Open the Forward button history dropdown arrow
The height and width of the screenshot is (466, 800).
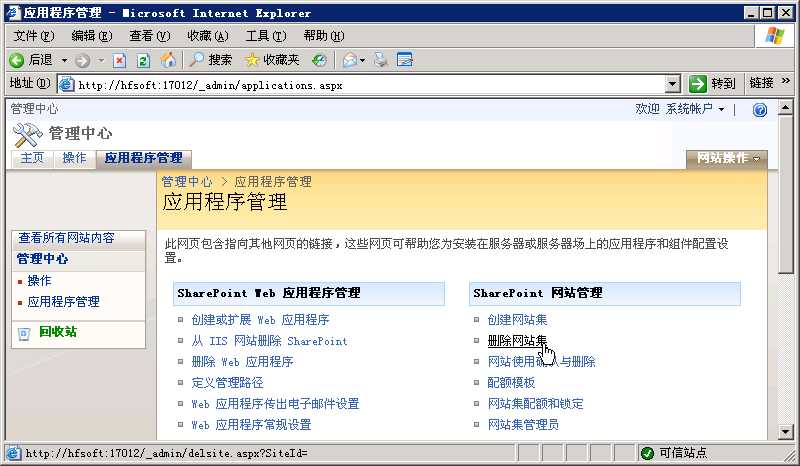(101, 61)
